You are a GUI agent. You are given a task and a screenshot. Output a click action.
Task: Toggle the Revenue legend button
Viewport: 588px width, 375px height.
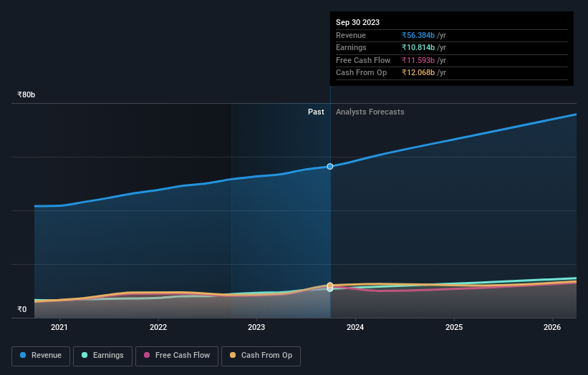pyautogui.click(x=41, y=356)
